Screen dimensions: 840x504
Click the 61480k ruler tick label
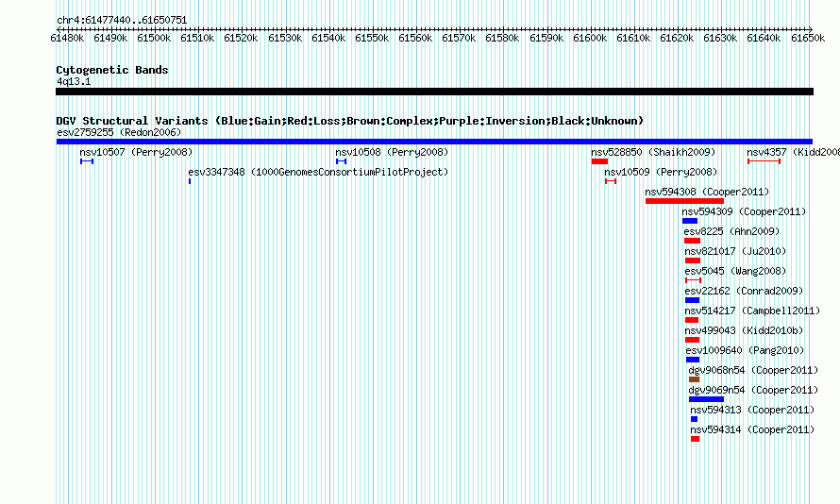(x=67, y=38)
